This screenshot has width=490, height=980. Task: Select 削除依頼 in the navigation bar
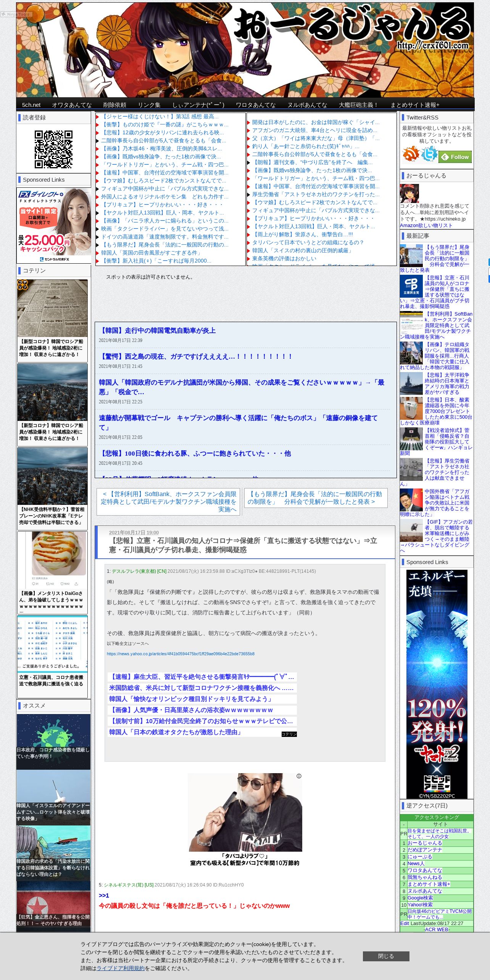point(114,105)
